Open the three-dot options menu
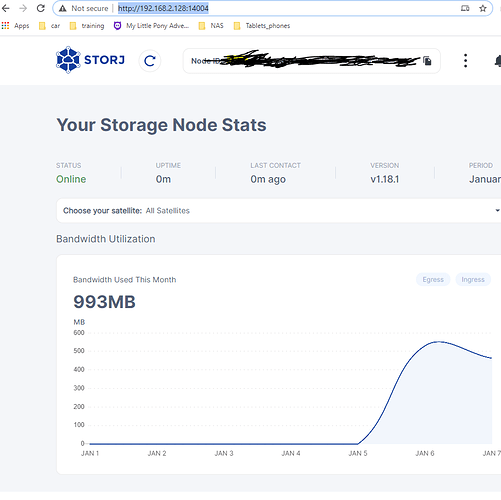 point(465,61)
